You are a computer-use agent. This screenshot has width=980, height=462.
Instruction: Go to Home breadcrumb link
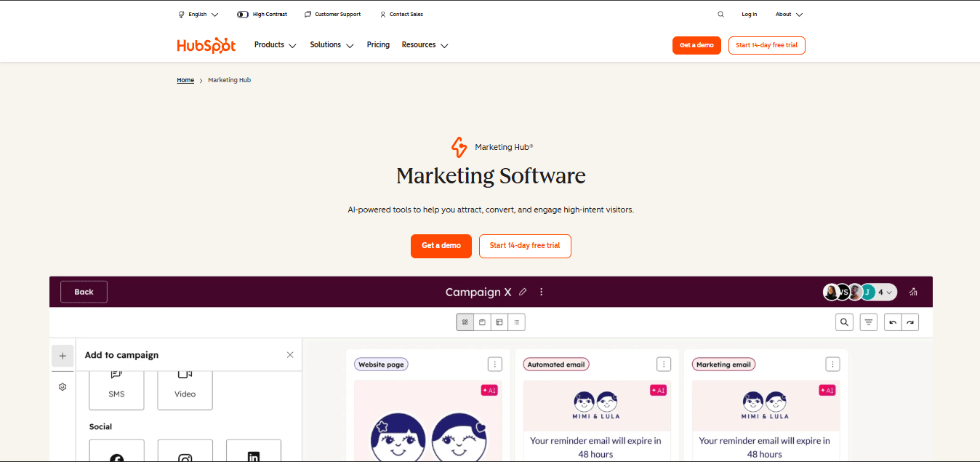(x=185, y=80)
